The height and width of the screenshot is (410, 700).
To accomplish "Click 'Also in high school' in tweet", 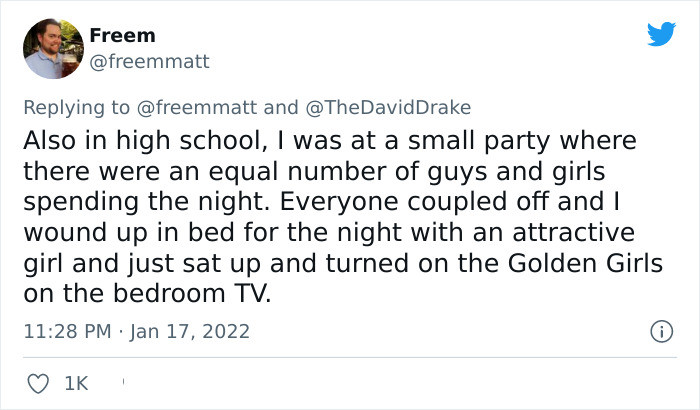I will coord(111,139).
